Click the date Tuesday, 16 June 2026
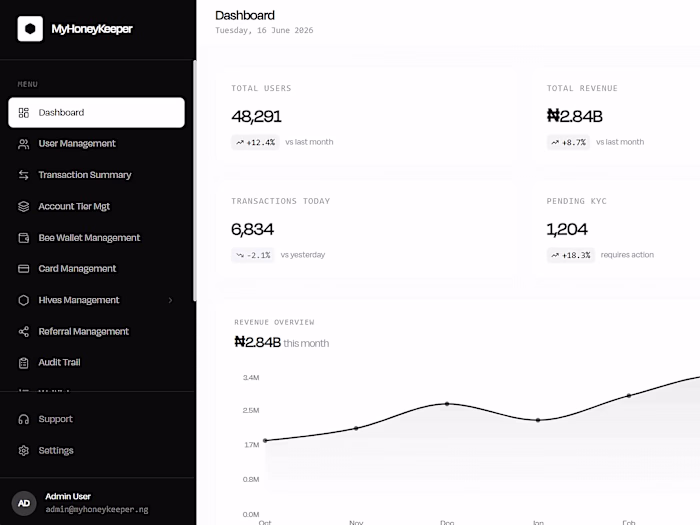The width and height of the screenshot is (700, 525). (264, 30)
